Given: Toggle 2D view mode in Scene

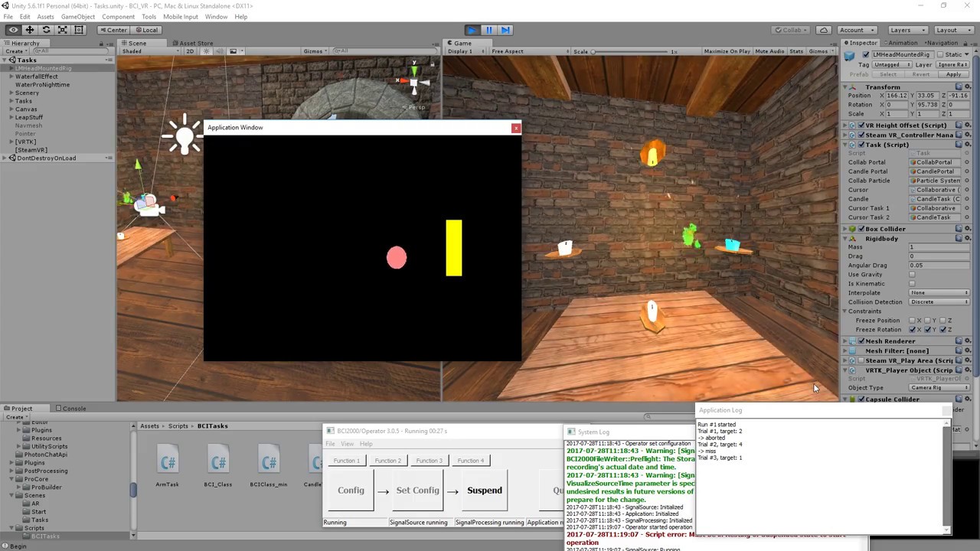Looking at the screenshot, I should pyautogui.click(x=191, y=51).
